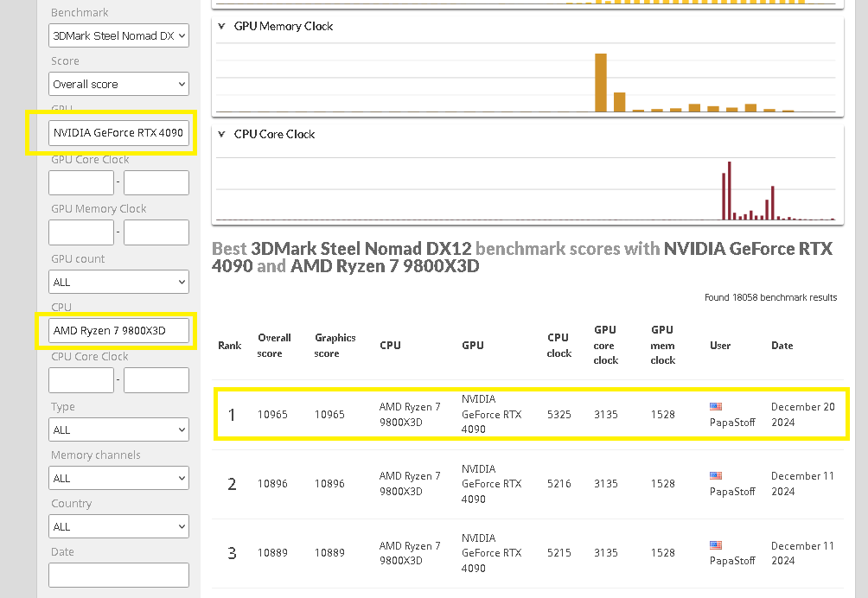Image resolution: width=868 pixels, height=598 pixels.
Task: Click the Rank column header
Action: click(230, 345)
